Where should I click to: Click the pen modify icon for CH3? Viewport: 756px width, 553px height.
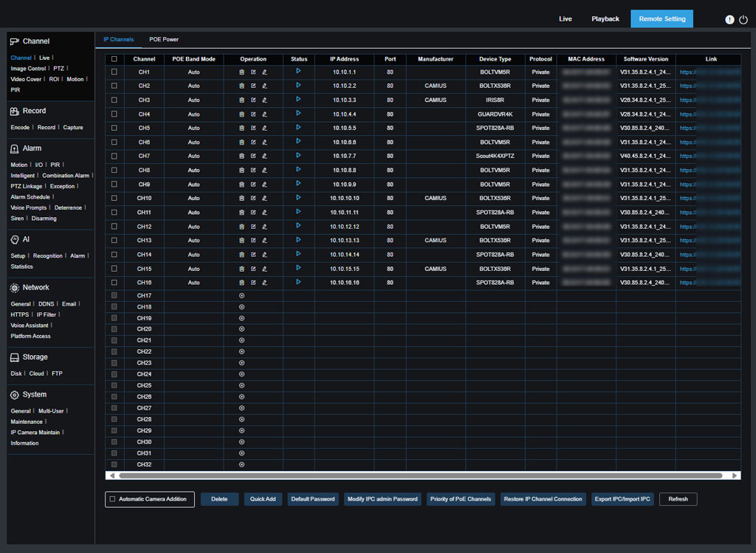266,100
